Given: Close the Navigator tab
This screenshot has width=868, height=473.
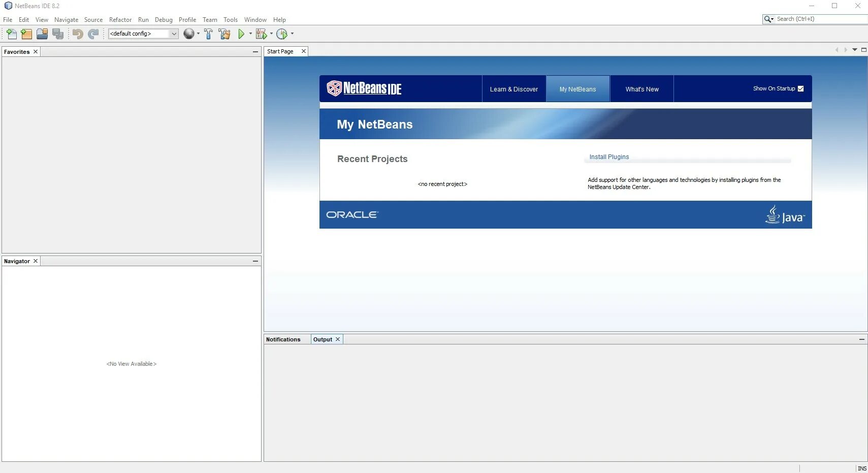Looking at the screenshot, I should pos(36,261).
